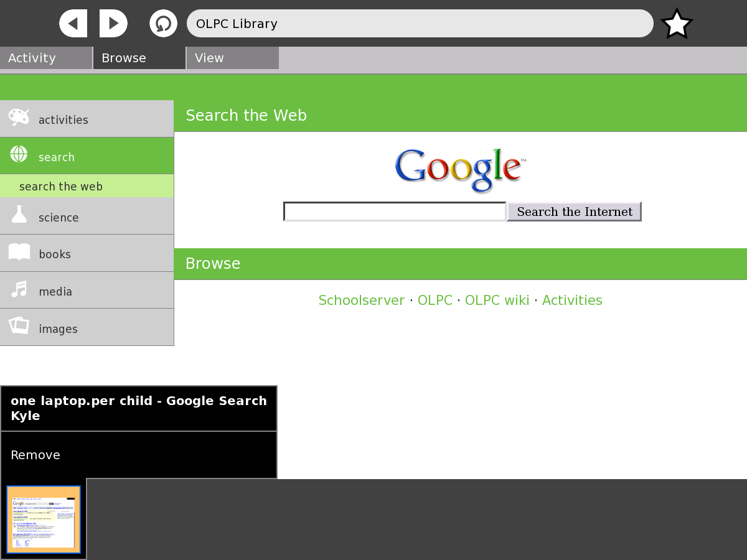Screen dimensions: 747x560
Task: Open the Activity toolbar tab
Action: 46,58
